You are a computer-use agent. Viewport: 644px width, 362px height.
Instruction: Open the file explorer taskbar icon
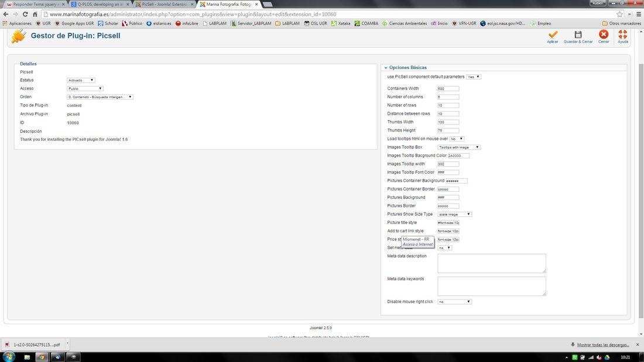point(27,357)
